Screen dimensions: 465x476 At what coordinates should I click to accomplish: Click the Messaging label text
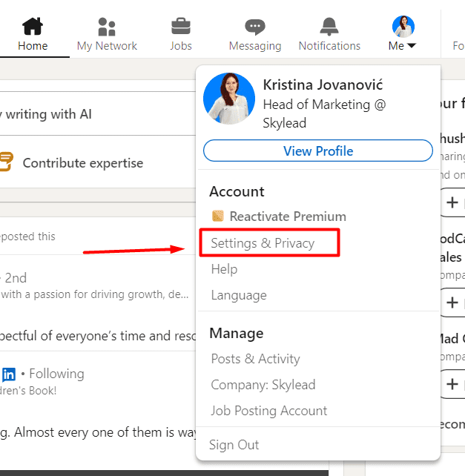(x=255, y=46)
